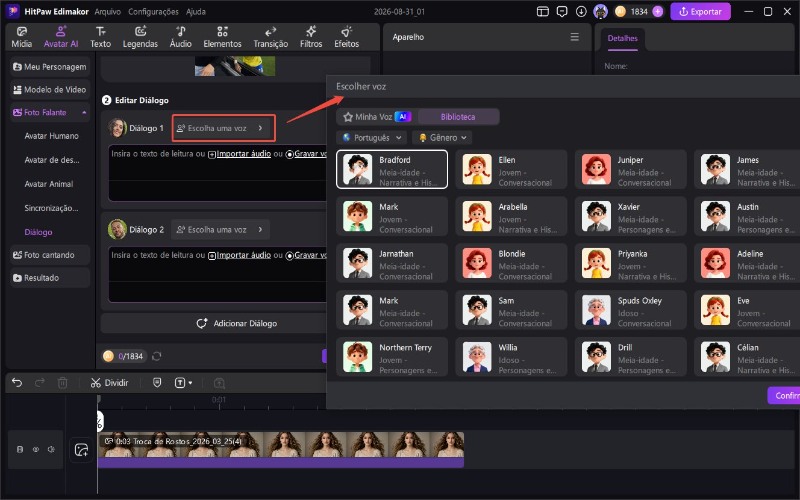Select the Ellen voice card
The height and width of the screenshot is (500, 800).
(x=511, y=169)
